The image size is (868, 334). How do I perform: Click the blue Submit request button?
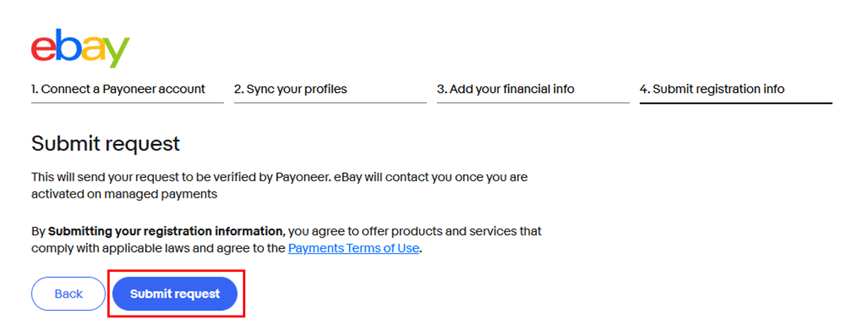tap(175, 294)
